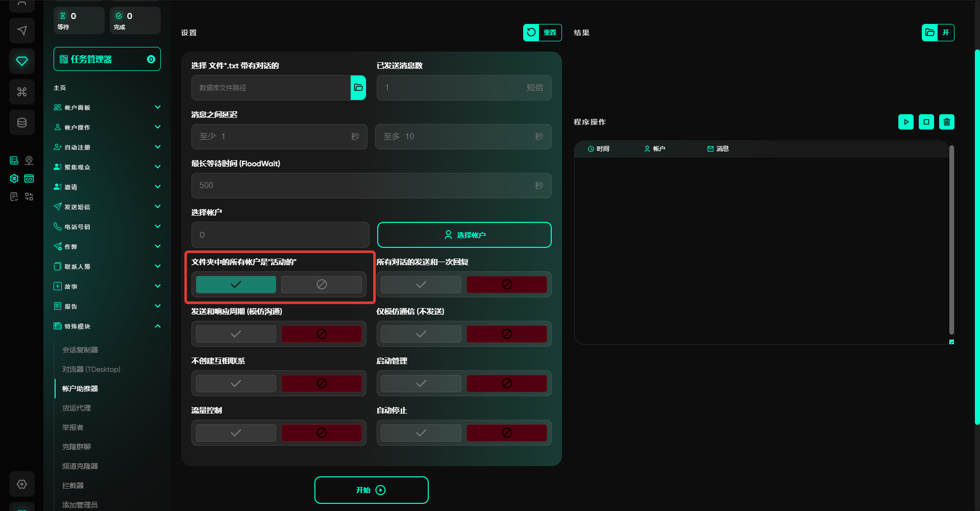Select 克隆群聊 from sidebar list
980x511 pixels.
tap(77, 447)
